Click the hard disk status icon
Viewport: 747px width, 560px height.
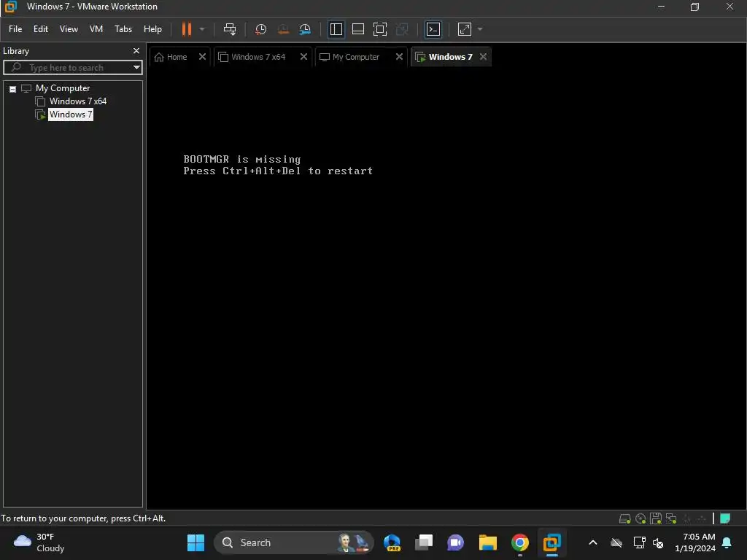[x=624, y=518]
